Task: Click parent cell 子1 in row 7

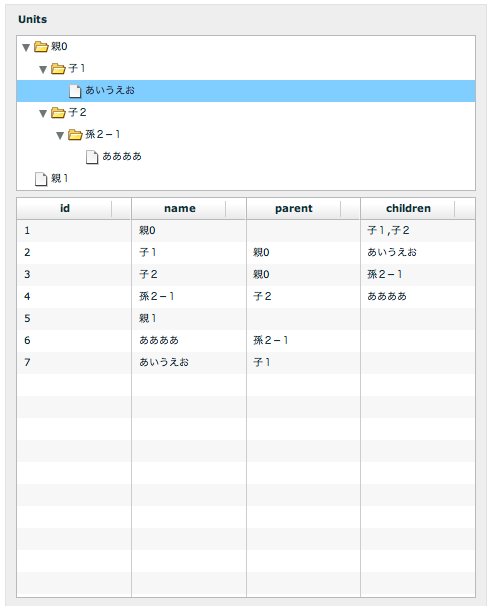Action: [303, 363]
